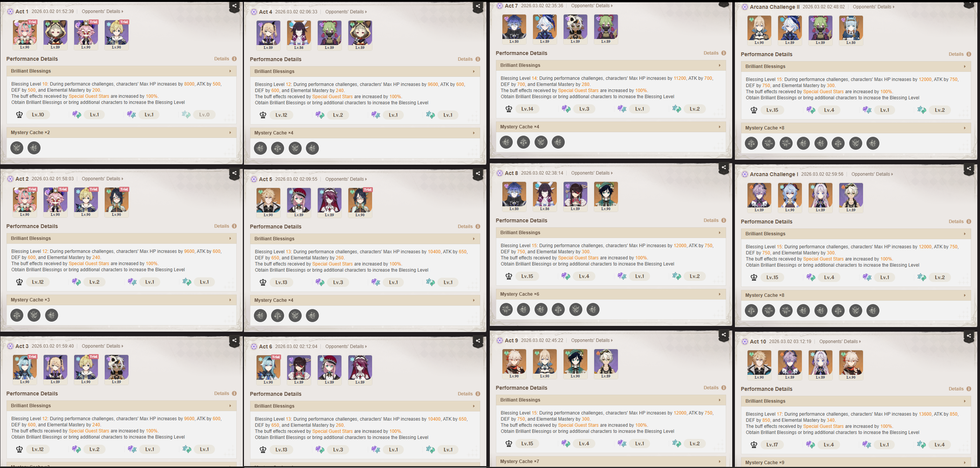Click the share icon on Arcana Challenge I

[x=969, y=168]
